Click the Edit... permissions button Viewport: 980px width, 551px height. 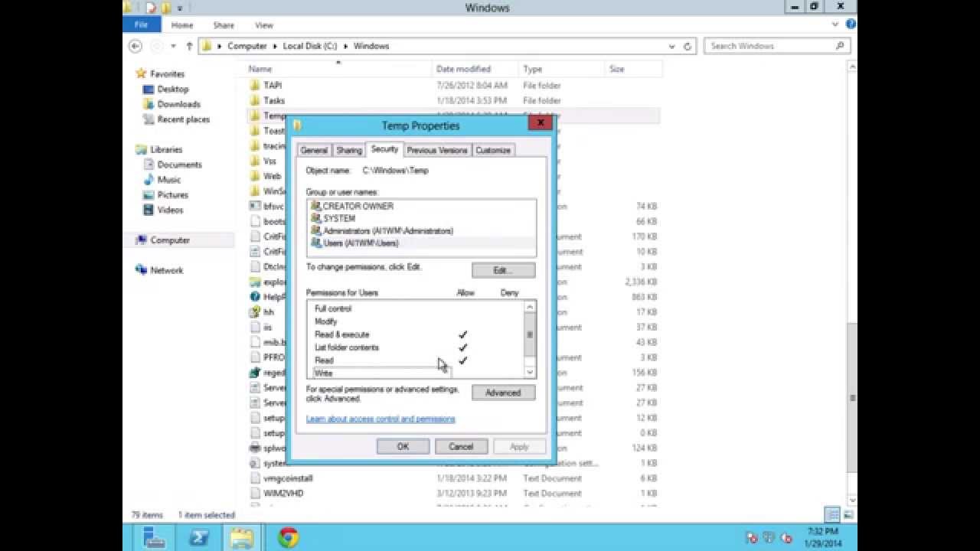point(503,270)
